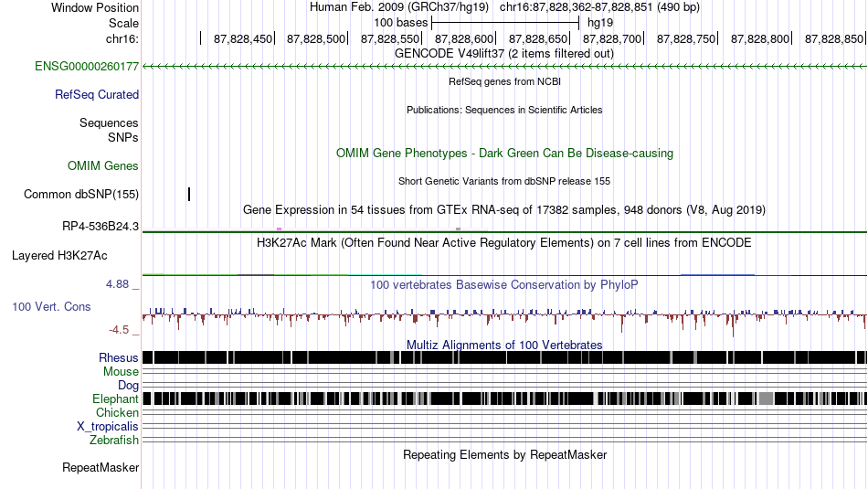Click the GENCODE V49lift37 track title
The height and width of the screenshot is (489, 868).
(x=504, y=54)
